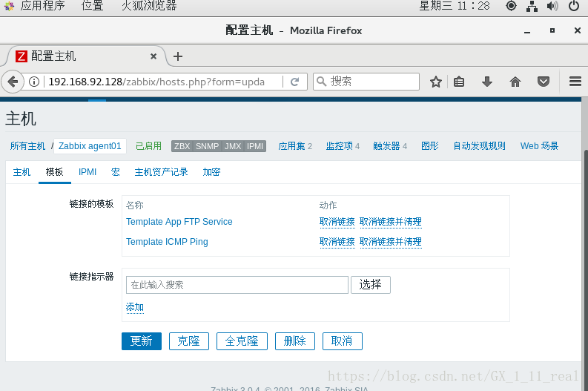The width and height of the screenshot is (588, 391).
Task: Click the 已启用 status link
Action: pyautogui.click(x=148, y=146)
